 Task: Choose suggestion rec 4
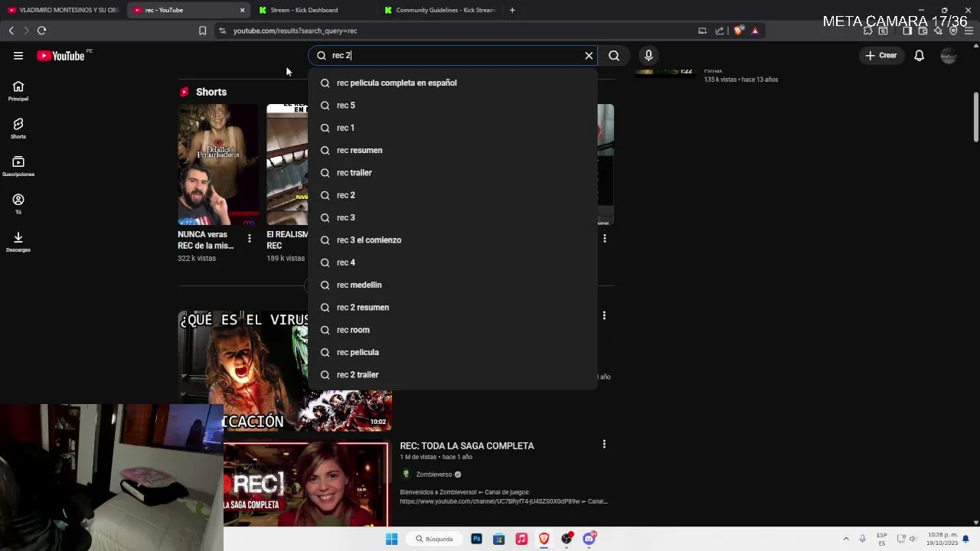click(x=452, y=262)
